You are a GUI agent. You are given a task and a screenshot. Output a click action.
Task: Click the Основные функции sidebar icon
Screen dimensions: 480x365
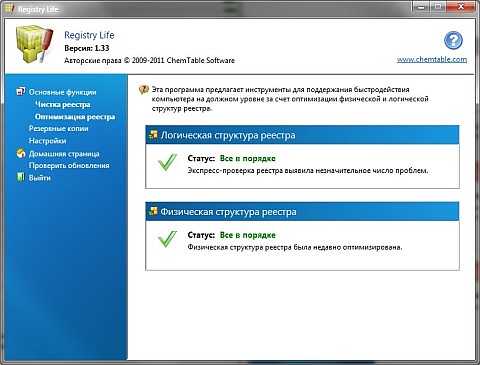(x=21, y=91)
